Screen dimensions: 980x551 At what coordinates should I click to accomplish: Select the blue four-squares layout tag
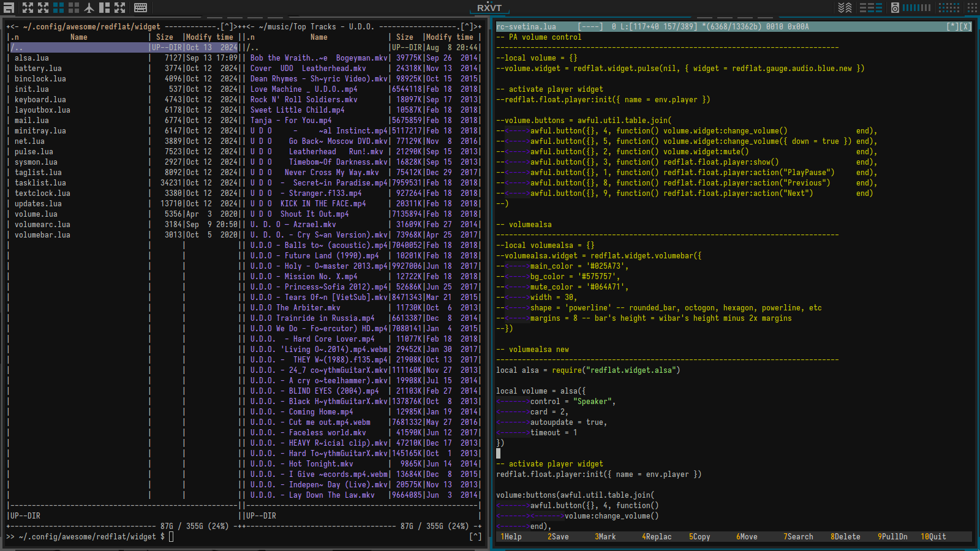pos(58,7)
